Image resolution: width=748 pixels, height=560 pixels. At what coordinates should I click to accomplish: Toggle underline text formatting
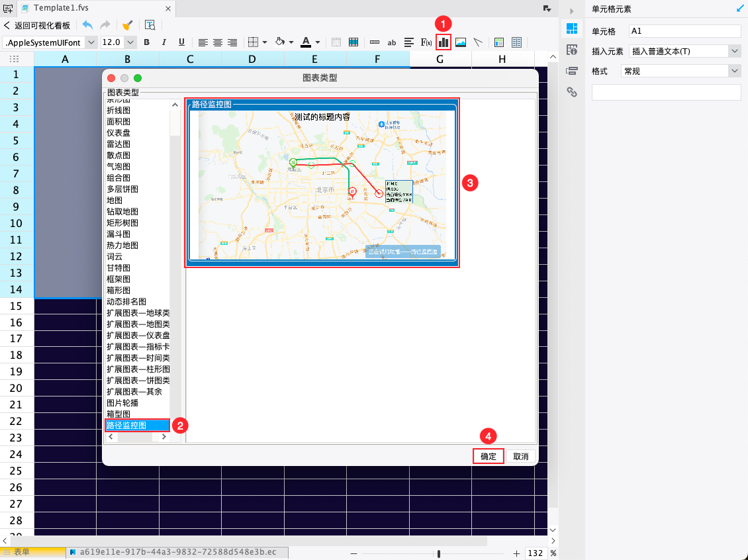181,42
